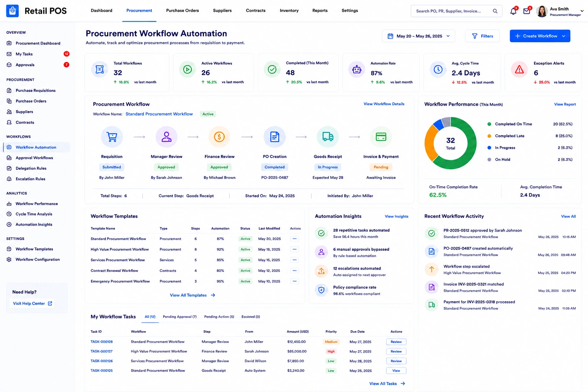The width and height of the screenshot is (588, 392).
Task: Click the Finance Review dollar icon
Action: pyautogui.click(x=219, y=137)
